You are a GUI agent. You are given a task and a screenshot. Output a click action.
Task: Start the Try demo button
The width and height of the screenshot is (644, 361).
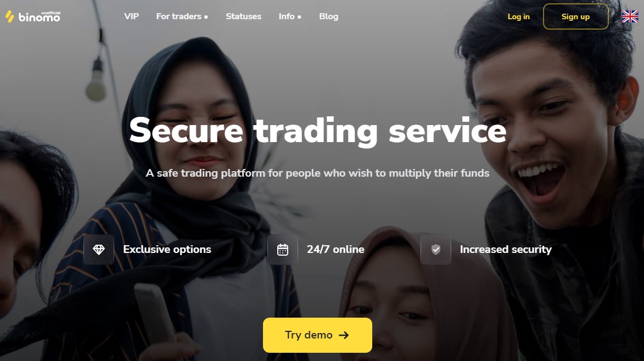(317, 335)
